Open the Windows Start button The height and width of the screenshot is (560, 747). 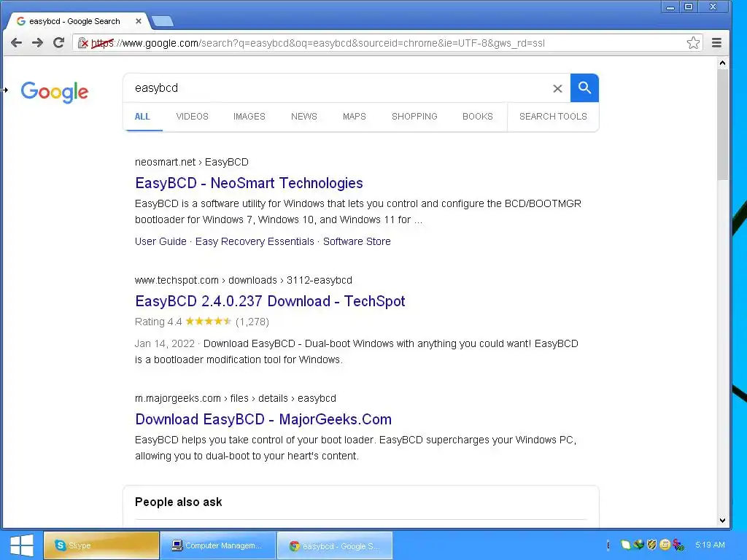pyautogui.click(x=21, y=545)
